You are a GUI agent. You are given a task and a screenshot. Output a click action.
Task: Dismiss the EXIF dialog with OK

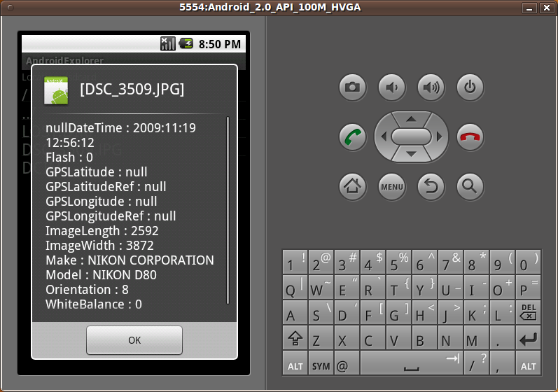(134, 340)
